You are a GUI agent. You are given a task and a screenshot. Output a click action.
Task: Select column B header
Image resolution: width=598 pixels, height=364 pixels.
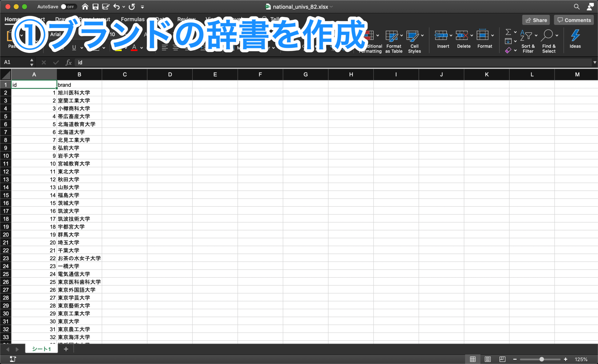[79, 74]
